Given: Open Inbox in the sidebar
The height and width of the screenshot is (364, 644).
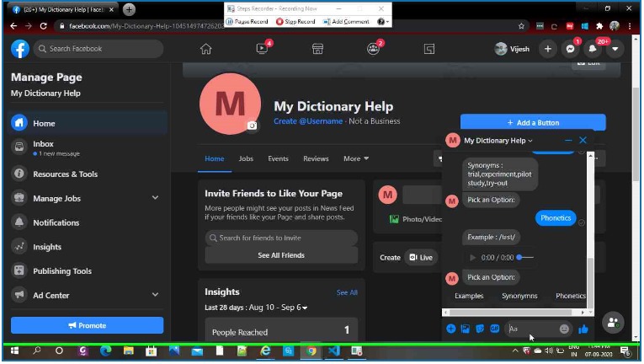Looking at the screenshot, I should pyautogui.click(x=88, y=147).
